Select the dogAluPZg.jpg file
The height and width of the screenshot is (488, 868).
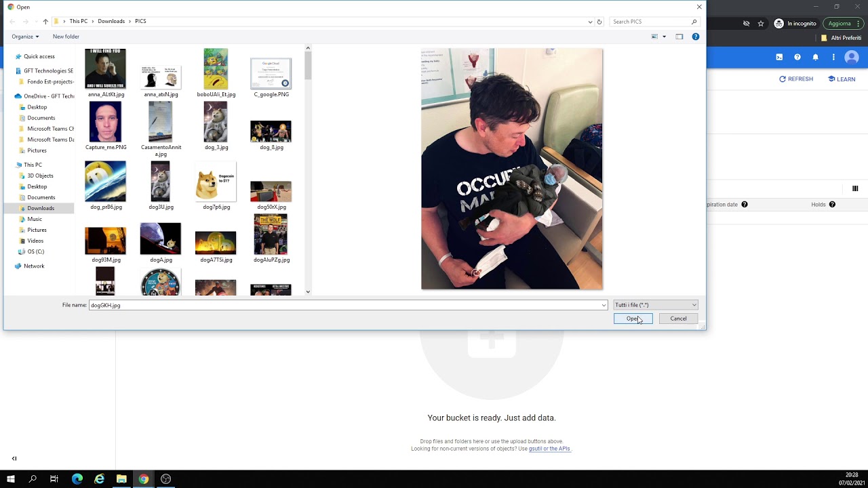[x=271, y=238]
